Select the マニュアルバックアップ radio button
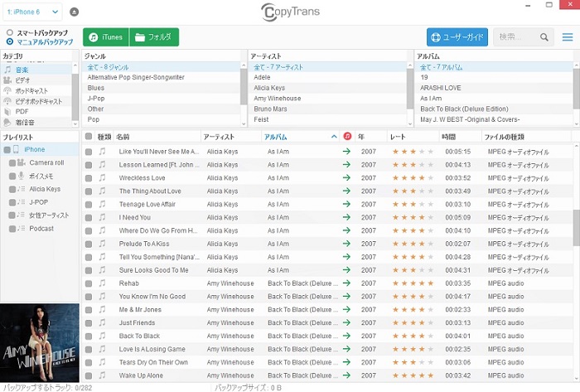Screen dimensions: 580x392 point(10,41)
